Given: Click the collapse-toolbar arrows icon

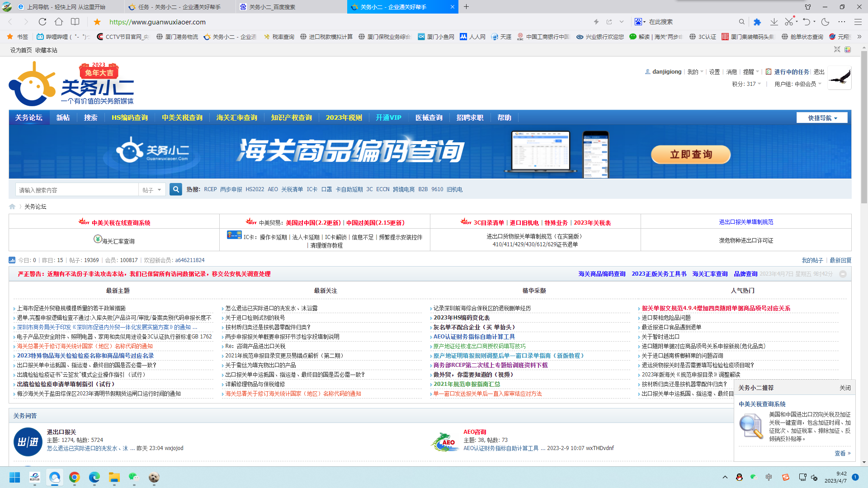Looking at the screenshot, I should (837, 49).
